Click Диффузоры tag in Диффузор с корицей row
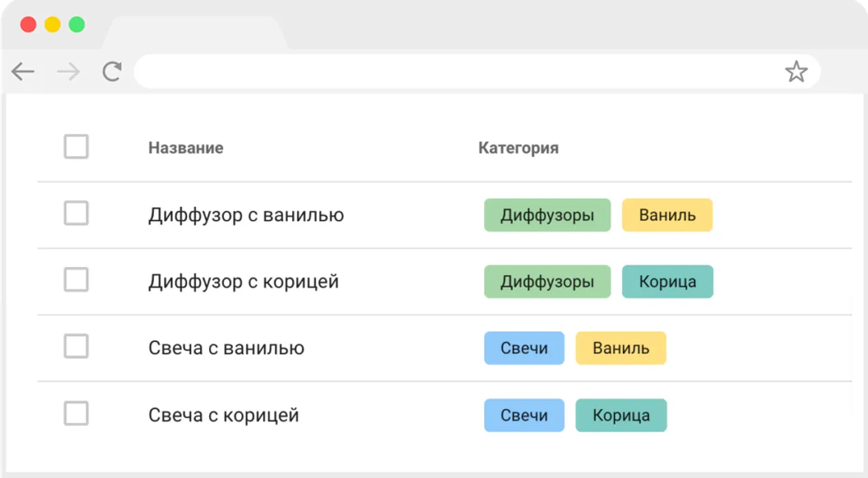 pos(547,281)
